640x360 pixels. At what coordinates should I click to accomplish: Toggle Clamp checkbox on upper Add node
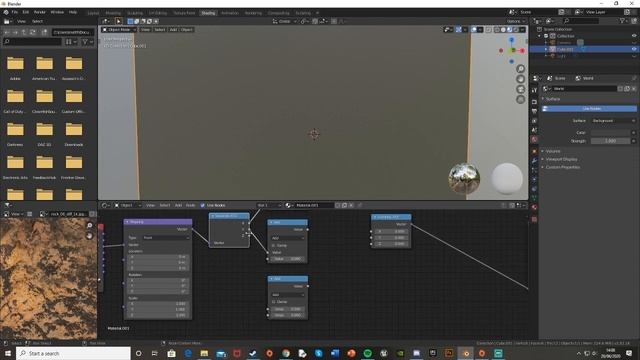pyautogui.click(x=273, y=245)
